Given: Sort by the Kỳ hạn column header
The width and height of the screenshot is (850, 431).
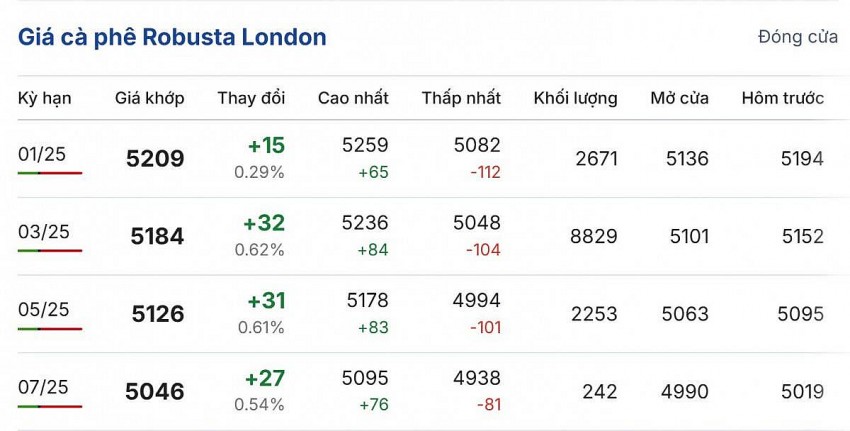Looking at the screenshot, I should click(44, 98).
